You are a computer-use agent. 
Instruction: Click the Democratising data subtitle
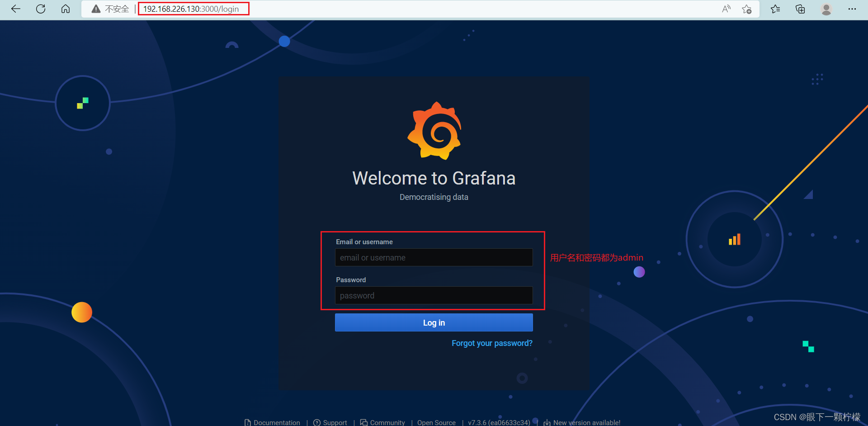pyautogui.click(x=434, y=197)
